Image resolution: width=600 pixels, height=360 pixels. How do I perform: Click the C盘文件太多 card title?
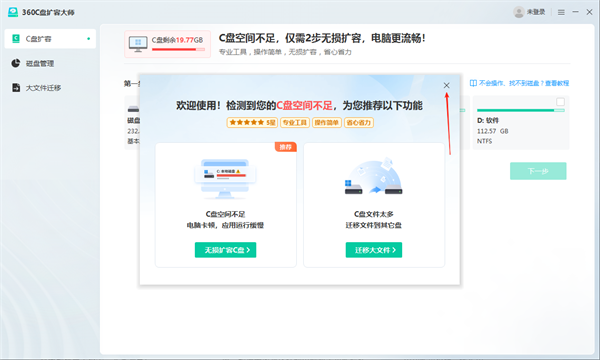pos(373,214)
